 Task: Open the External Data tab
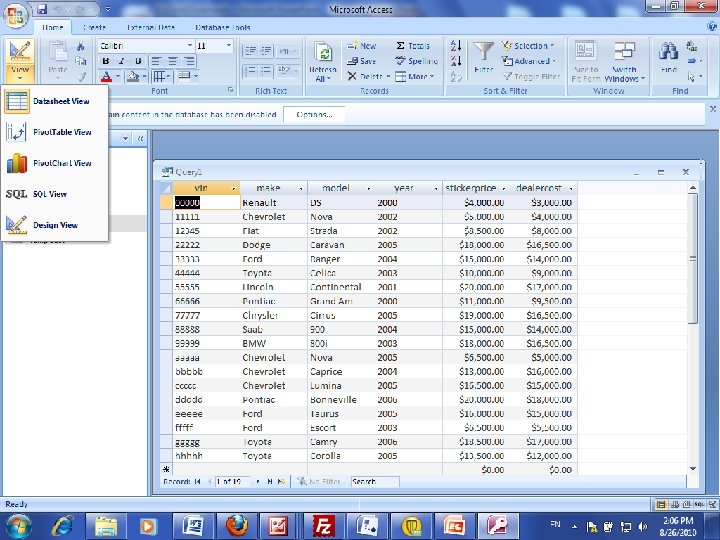151,28
